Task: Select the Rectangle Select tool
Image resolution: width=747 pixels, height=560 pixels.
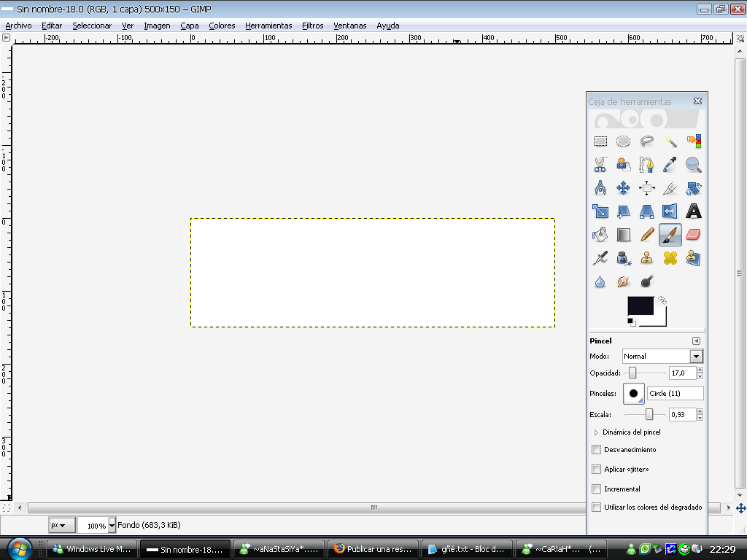Action: [x=600, y=141]
